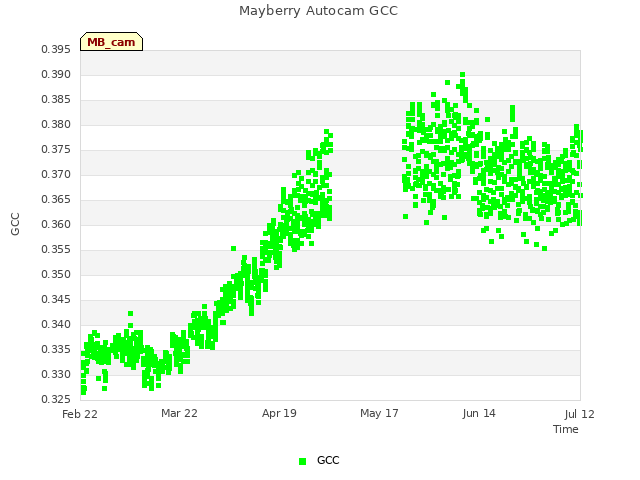The width and height of the screenshot is (640, 480).
Task: Click the 0.375 y-axis value
Action: (x=56, y=150)
